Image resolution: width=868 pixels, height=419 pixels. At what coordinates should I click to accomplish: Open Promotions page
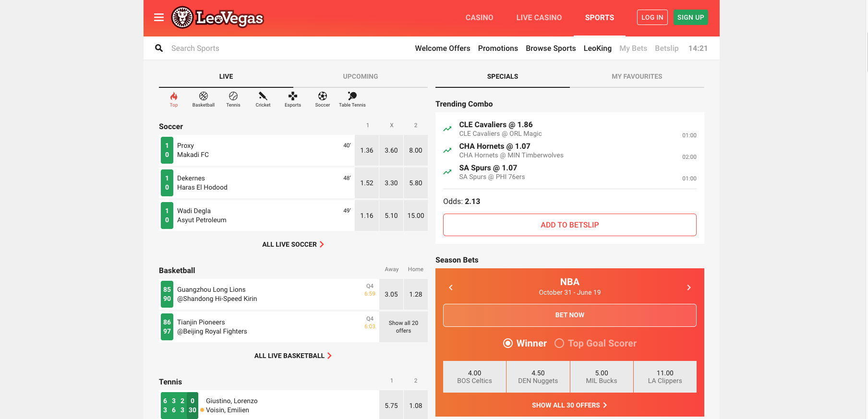click(x=498, y=48)
